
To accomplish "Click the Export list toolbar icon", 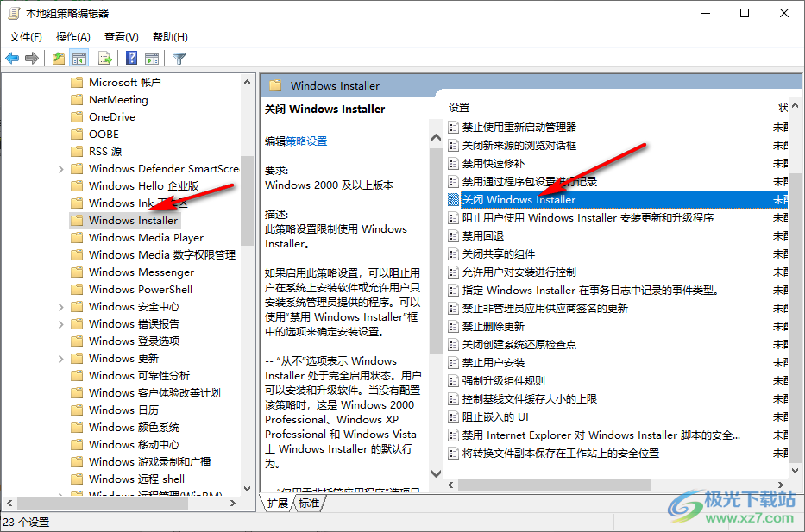I will point(104,59).
